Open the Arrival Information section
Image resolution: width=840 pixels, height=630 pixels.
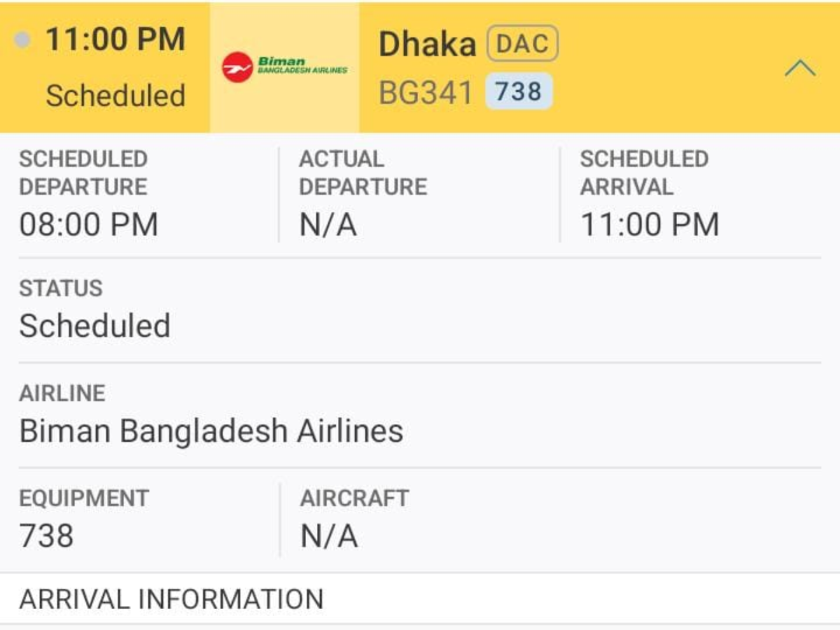click(x=171, y=599)
